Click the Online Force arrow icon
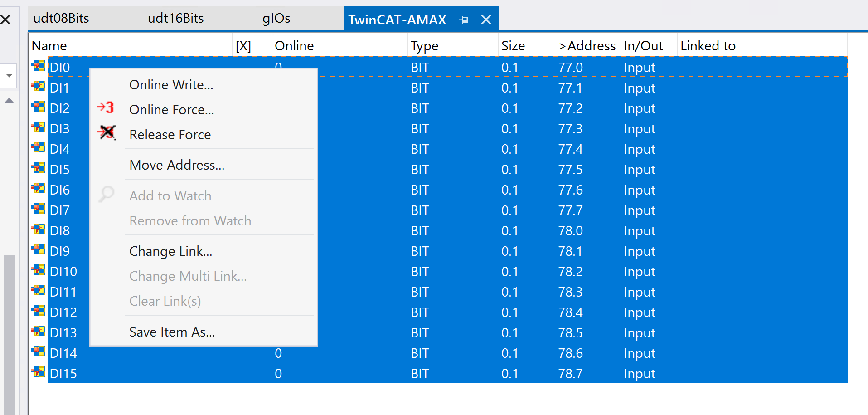 click(x=106, y=108)
